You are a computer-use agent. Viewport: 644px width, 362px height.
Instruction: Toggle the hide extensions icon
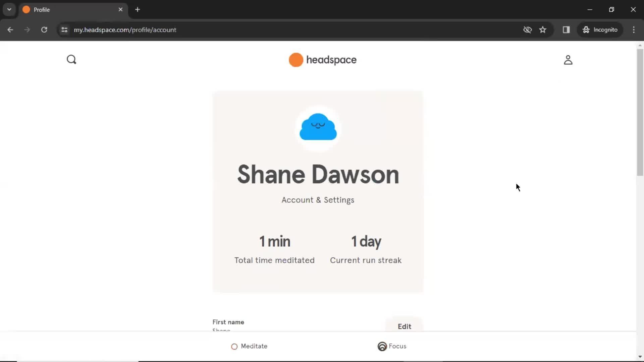(x=527, y=29)
